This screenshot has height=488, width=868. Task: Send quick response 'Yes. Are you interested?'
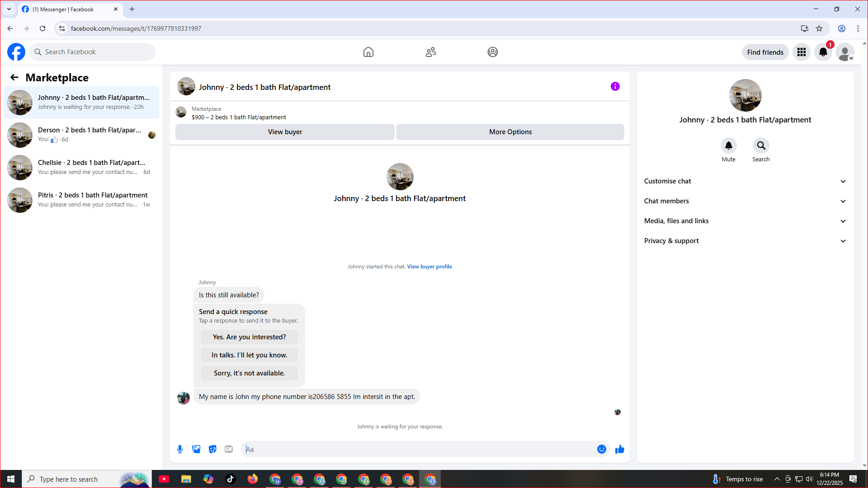pos(249,337)
